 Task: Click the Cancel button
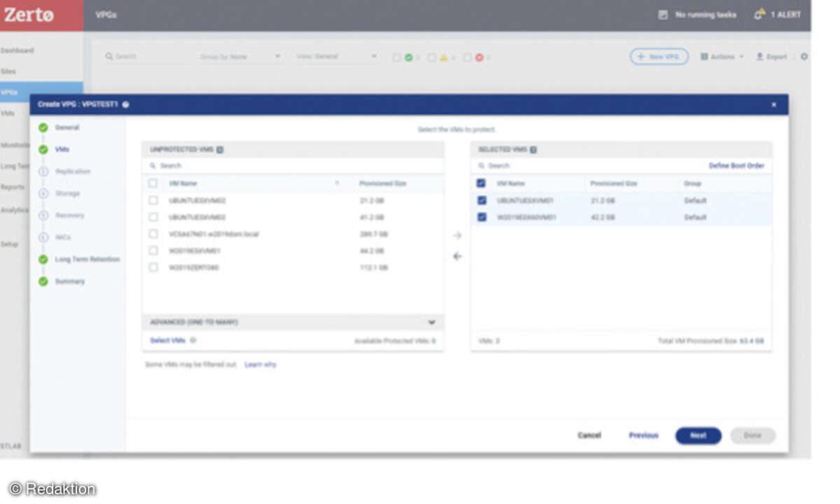pos(589,435)
